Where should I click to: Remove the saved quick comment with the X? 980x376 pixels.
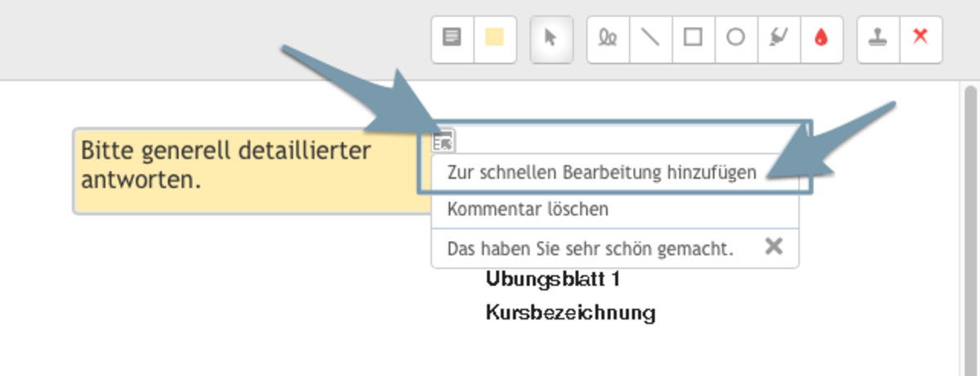click(773, 247)
